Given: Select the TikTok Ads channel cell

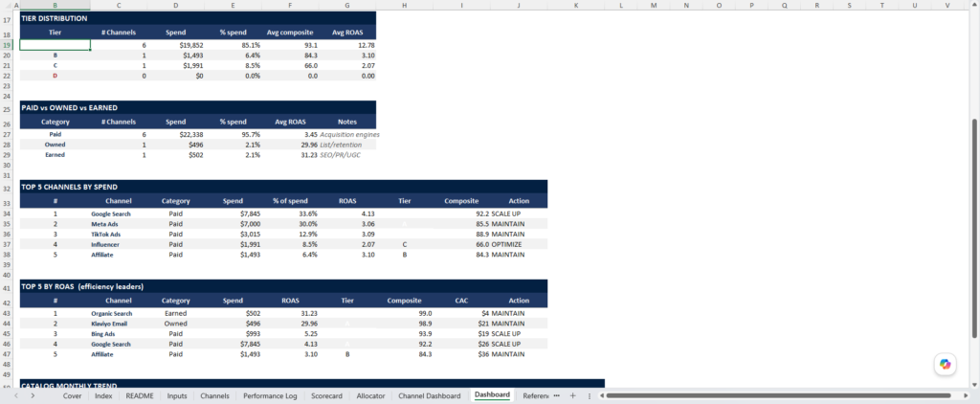Looking at the screenshot, I should [119, 234].
